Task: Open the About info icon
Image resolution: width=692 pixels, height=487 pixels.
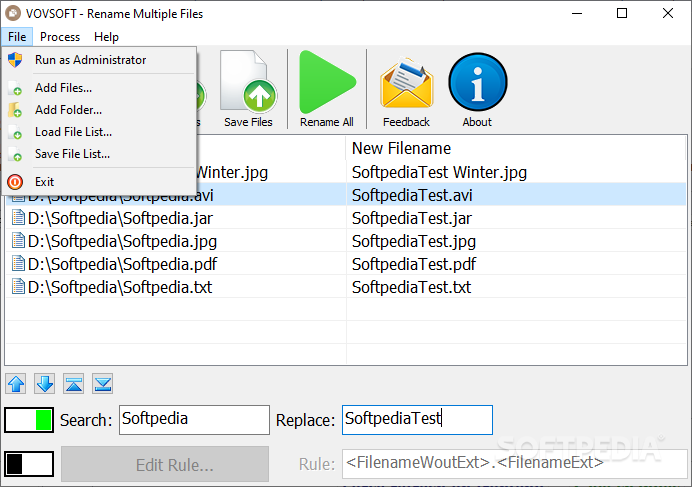Action: pyautogui.click(x=478, y=82)
